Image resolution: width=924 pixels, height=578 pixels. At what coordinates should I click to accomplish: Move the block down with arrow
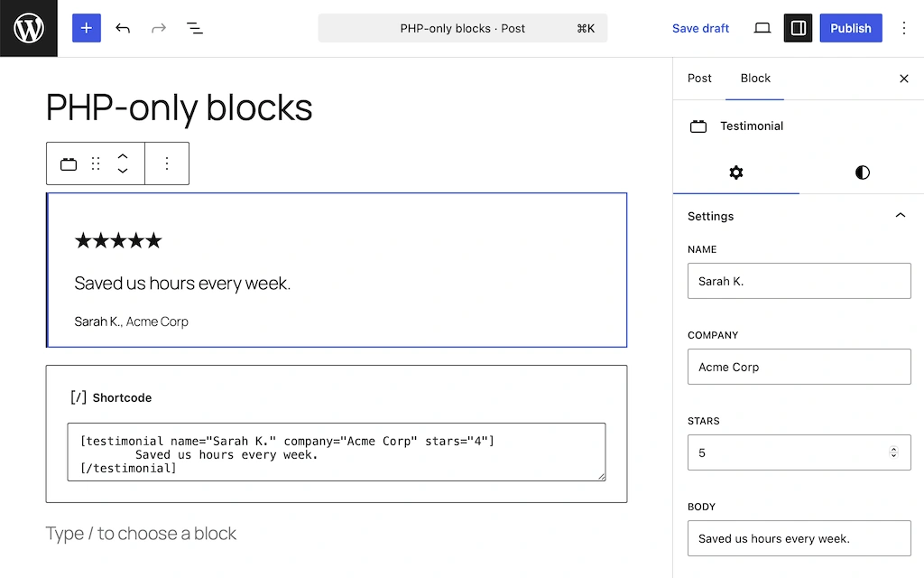123,171
